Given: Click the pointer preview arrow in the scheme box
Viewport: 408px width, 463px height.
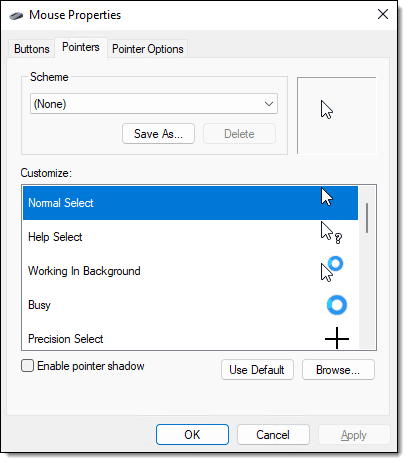Looking at the screenshot, I should pyautogui.click(x=327, y=110).
